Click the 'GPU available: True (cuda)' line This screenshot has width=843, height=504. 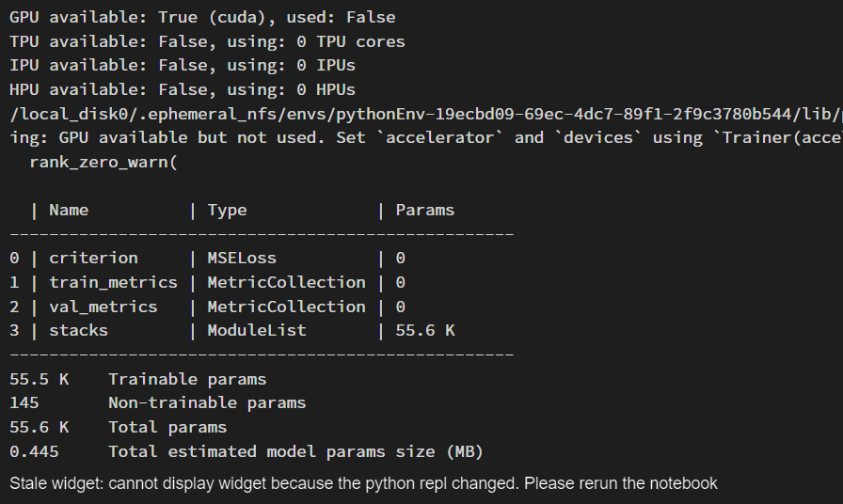(x=202, y=17)
